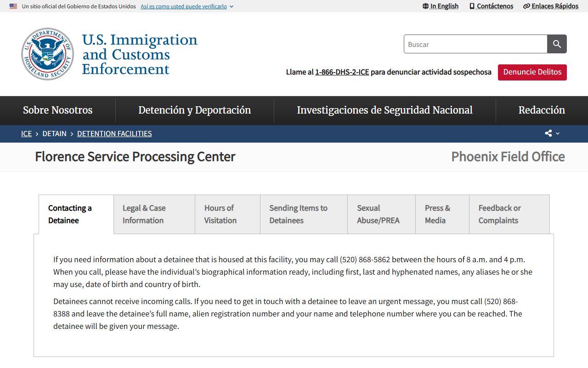Screen dimensions: 588x368
Task: Open the Sexual Abuse/PREA tab
Action: (381, 214)
